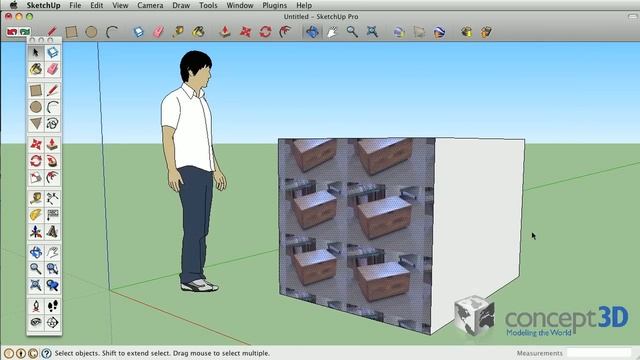Choose the Circle tool in the floating palette
Screen dimensions: 640x360
[36, 107]
